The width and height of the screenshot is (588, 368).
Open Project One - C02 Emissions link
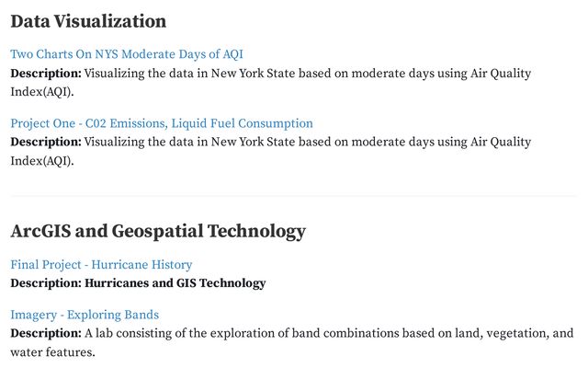tap(162, 123)
